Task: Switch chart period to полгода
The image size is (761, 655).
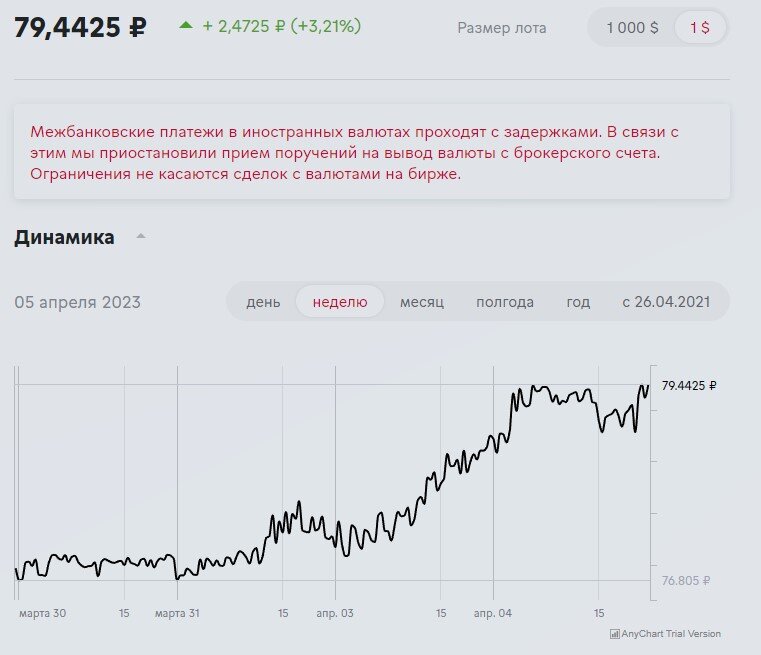Action: point(504,302)
